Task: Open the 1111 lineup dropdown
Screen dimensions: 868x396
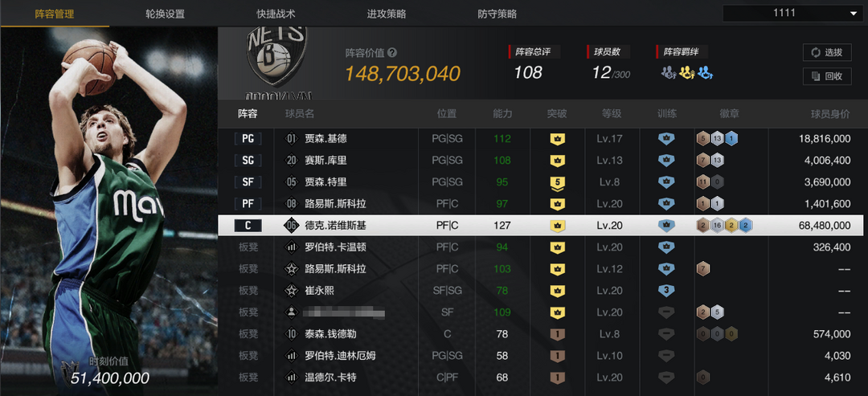Action: pos(792,14)
